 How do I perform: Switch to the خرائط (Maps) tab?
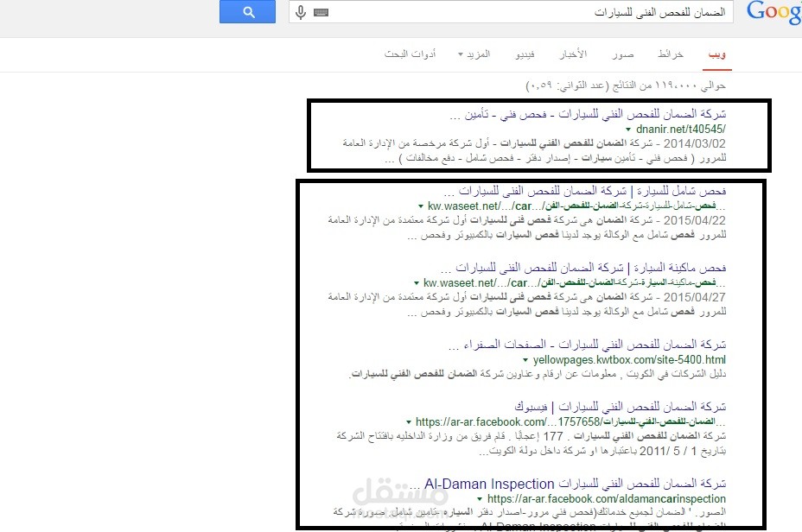pos(671,54)
